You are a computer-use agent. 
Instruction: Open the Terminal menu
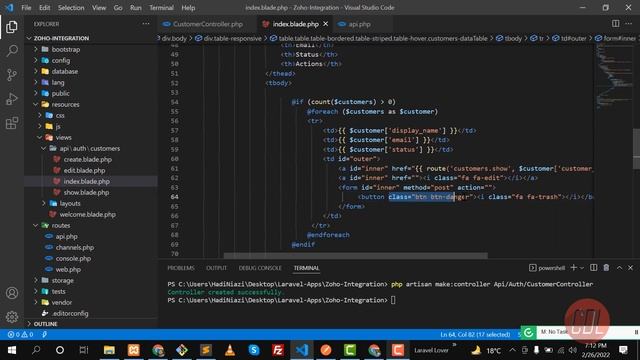(x=161, y=8)
